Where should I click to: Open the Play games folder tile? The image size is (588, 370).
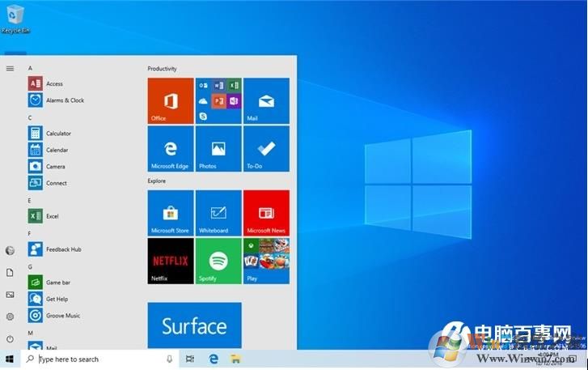[266, 262]
